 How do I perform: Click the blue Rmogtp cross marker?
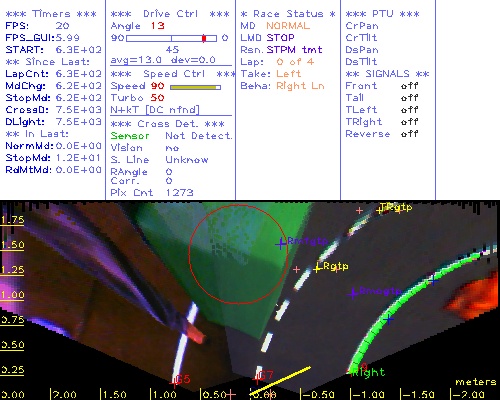pyautogui.click(x=353, y=293)
